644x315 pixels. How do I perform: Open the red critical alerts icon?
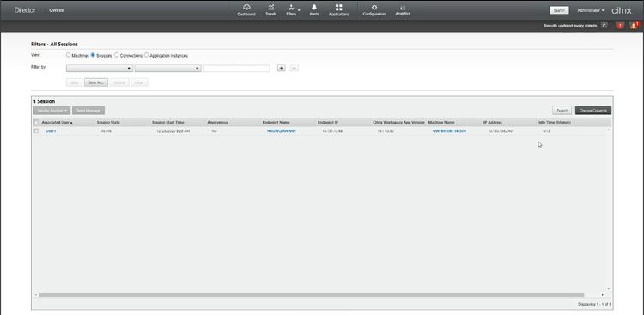(x=620, y=26)
